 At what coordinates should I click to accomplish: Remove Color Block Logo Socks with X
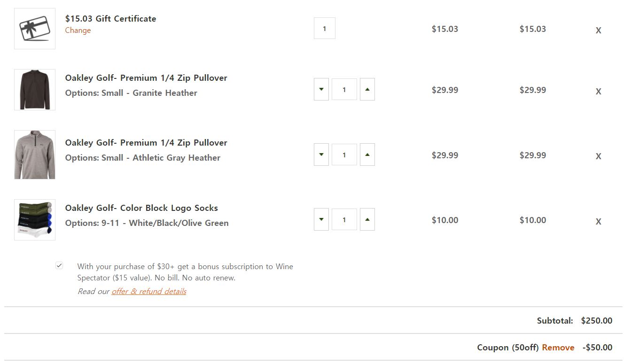click(598, 222)
